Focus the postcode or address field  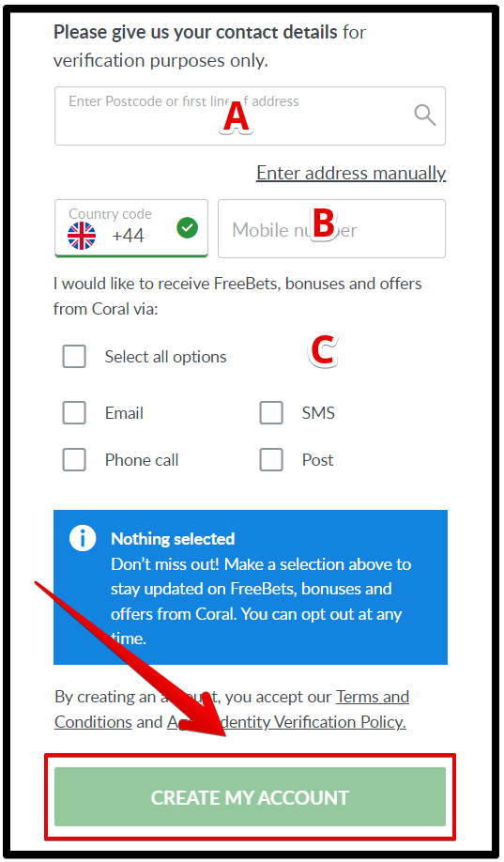point(250,116)
